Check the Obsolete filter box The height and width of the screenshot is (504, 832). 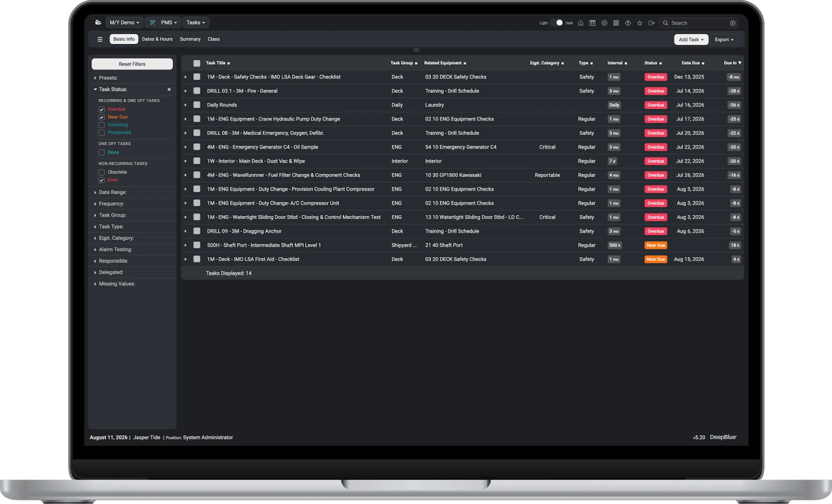pyautogui.click(x=101, y=172)
